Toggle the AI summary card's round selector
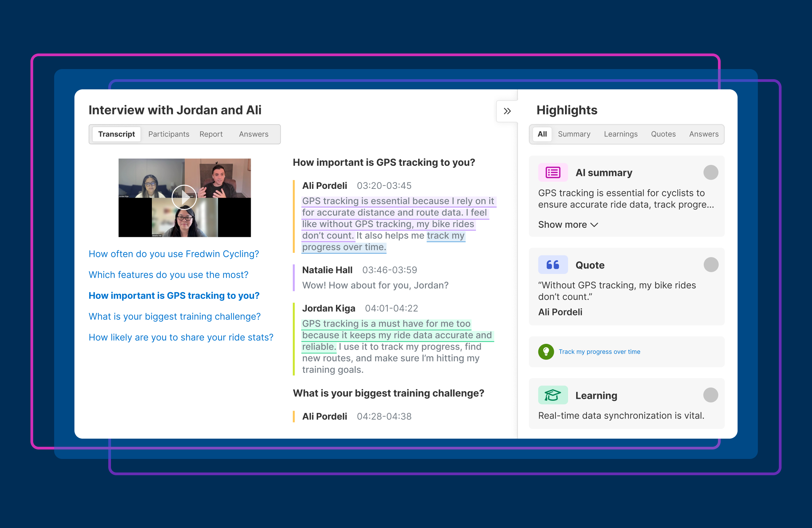The height and width of the screenshot is (528, 812). [711, 173]
